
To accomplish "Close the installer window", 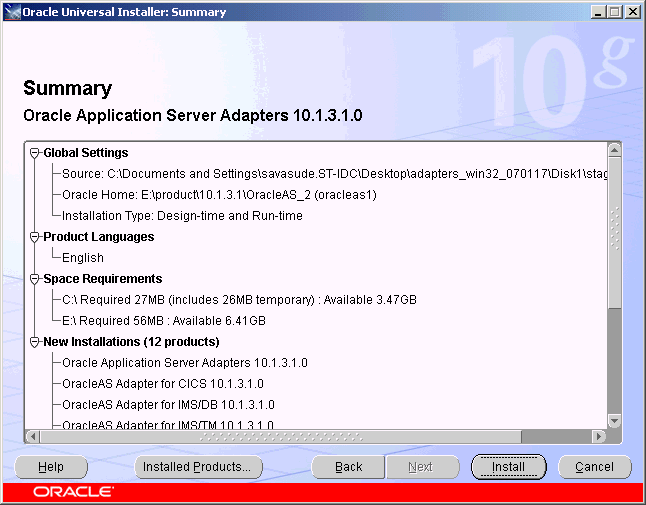I will (632, 12).
